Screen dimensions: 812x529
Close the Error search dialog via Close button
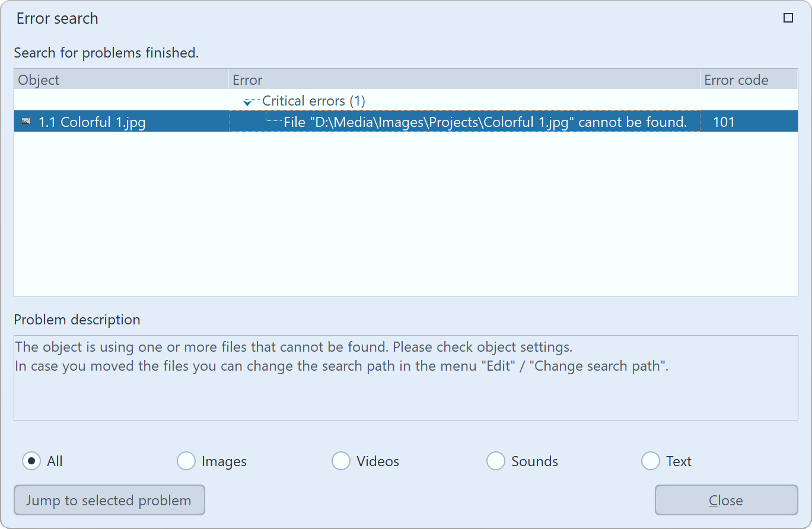[x=725, y=500]
